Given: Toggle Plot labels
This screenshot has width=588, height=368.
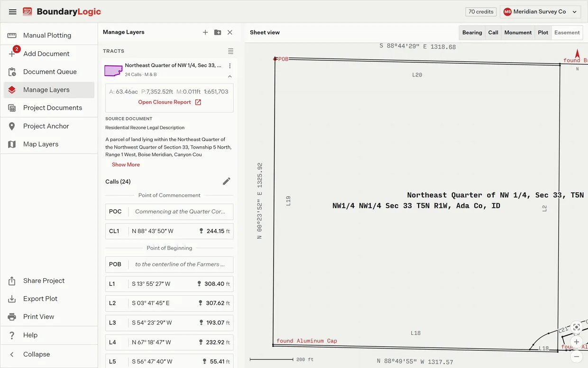Looking at the screenshot, I should [x=543, y=33].
